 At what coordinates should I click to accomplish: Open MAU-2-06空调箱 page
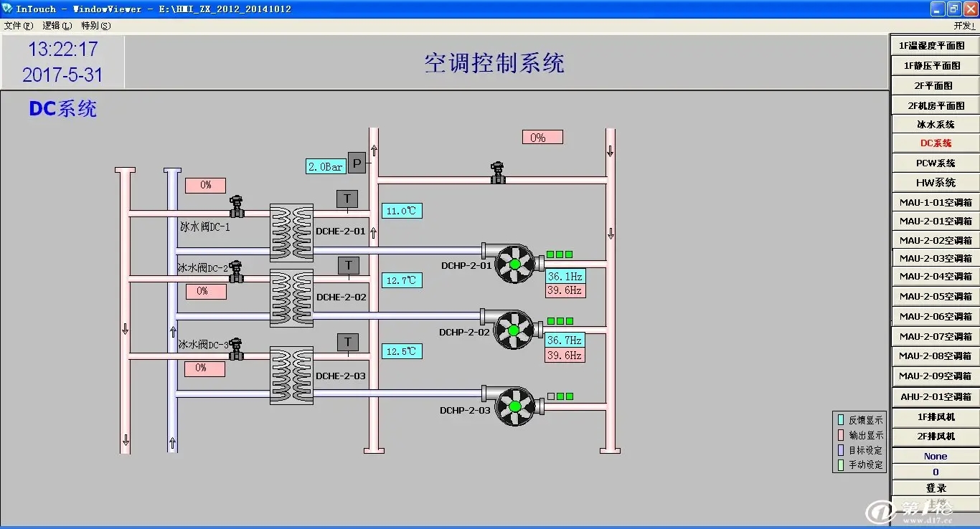click(936, 316)
